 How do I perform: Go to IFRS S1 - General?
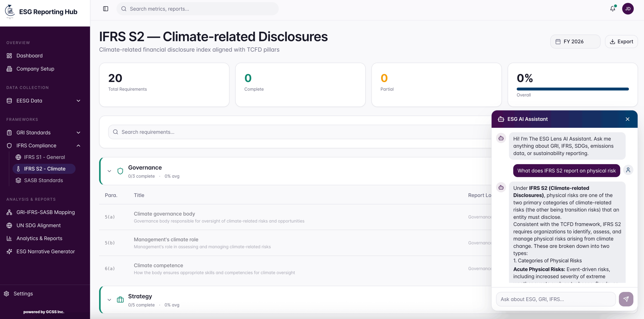(44, 157)
